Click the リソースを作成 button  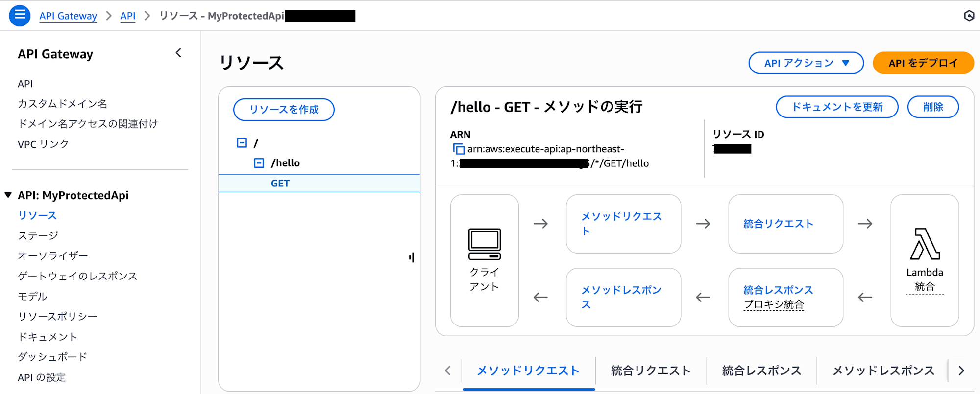(x=284, y=110)
